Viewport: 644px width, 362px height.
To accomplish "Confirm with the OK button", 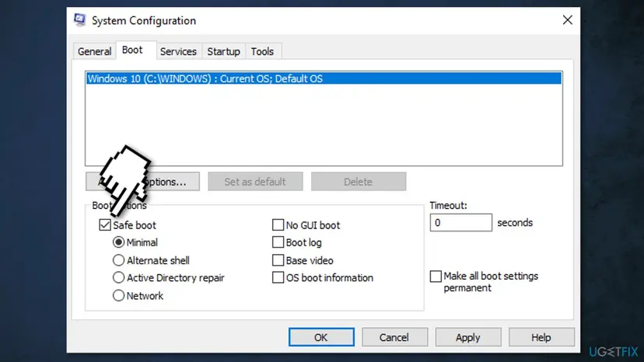I will (321, 337).
